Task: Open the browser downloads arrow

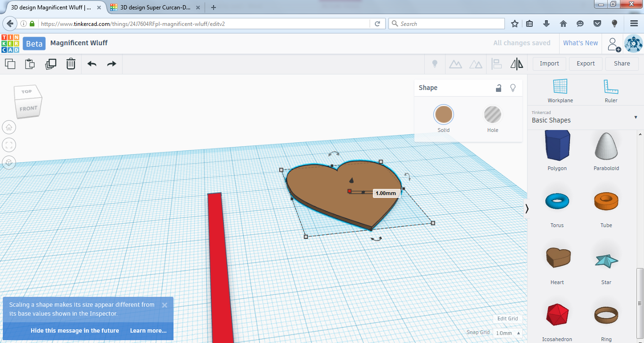Action: (x=546, y=24)
